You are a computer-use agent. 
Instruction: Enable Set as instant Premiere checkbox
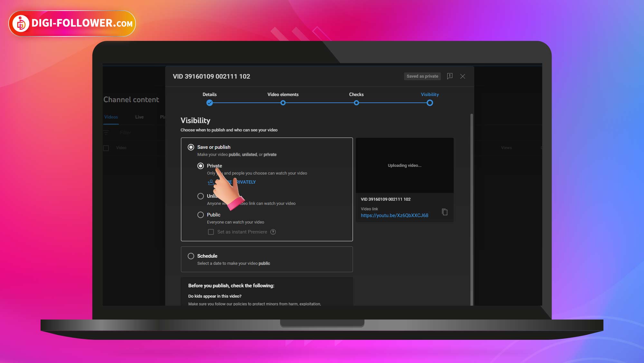tap(211, 232)
